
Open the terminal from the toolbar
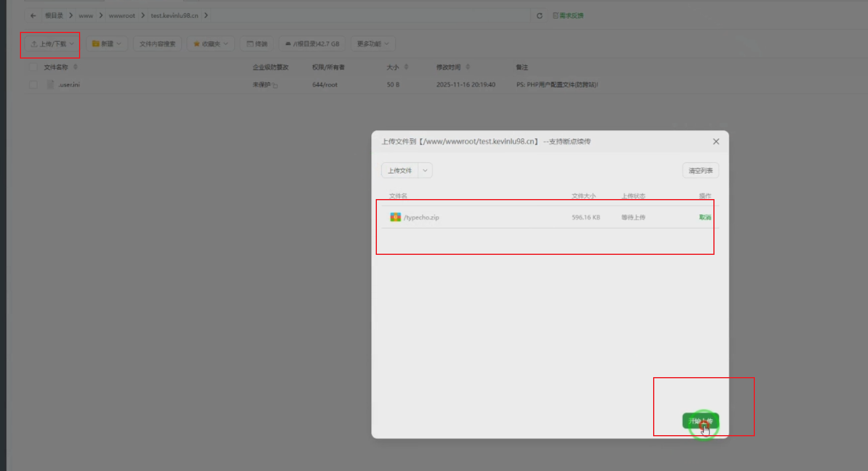coord(256,43)
